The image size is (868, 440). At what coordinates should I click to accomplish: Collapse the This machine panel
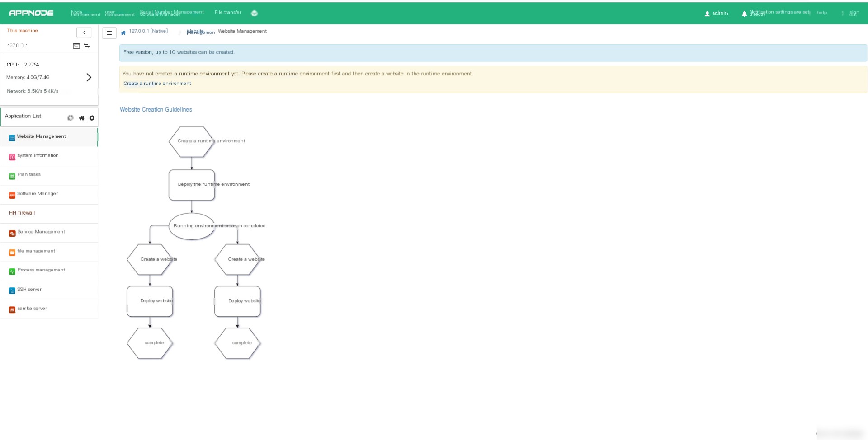[x=84, y=33]
